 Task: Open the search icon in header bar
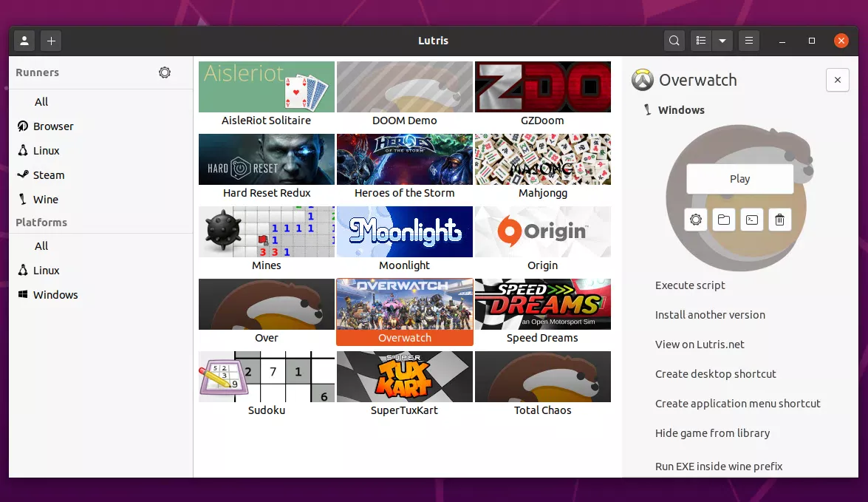click(x=674, y=41)
